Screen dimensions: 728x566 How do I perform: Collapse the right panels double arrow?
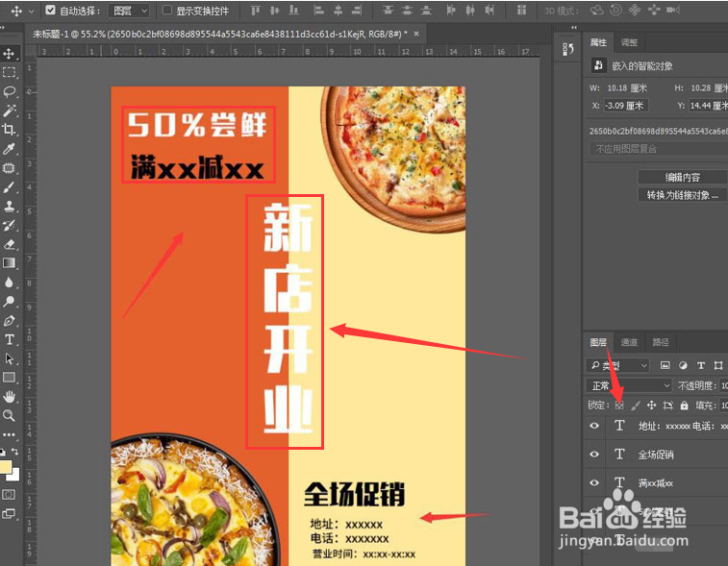[574, 27]
